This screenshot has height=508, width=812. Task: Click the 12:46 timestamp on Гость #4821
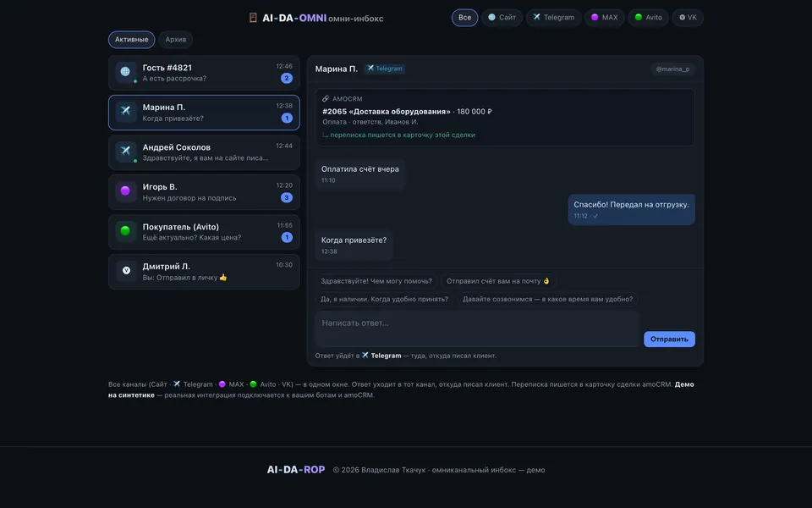coord(284,66)
